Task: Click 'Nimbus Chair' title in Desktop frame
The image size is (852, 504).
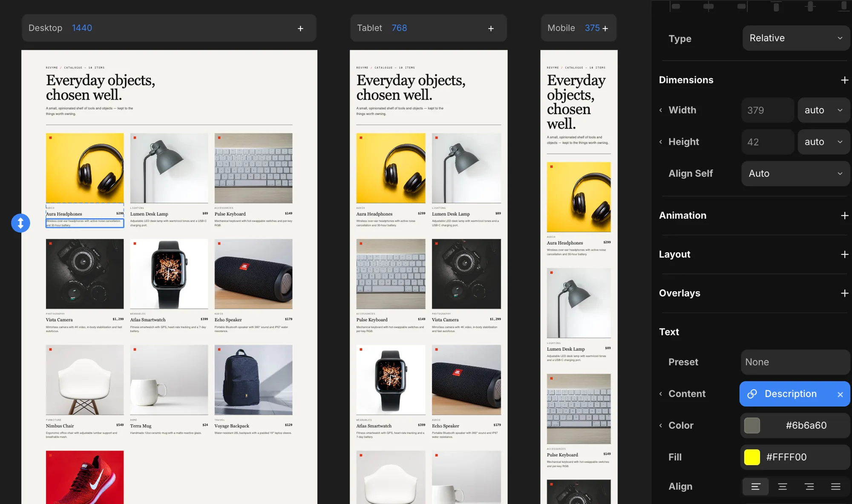Action: [60, 426]
